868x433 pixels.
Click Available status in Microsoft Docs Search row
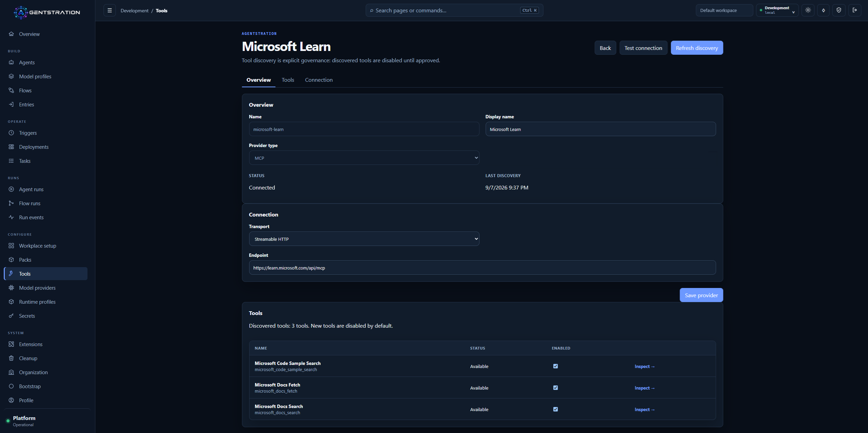479,409
